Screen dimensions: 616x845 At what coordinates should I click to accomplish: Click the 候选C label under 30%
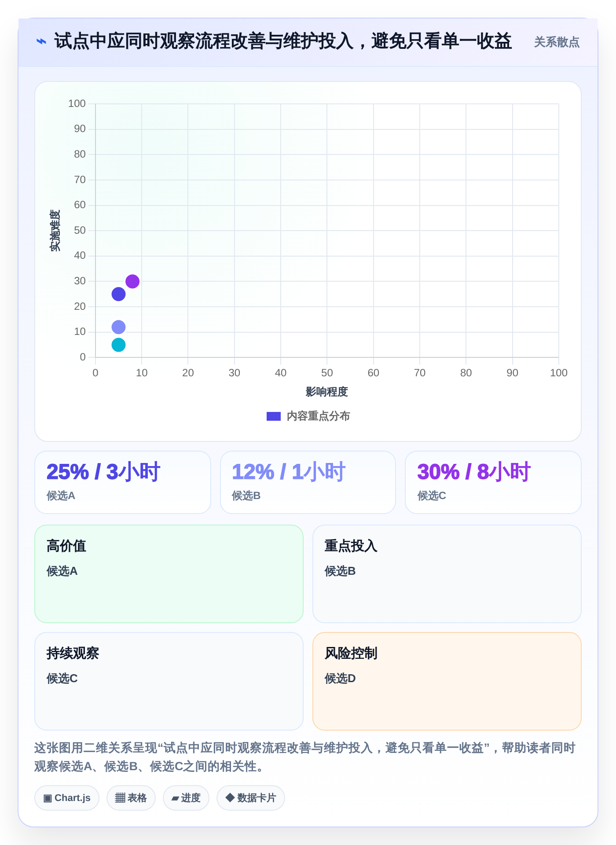coord(432,496)
